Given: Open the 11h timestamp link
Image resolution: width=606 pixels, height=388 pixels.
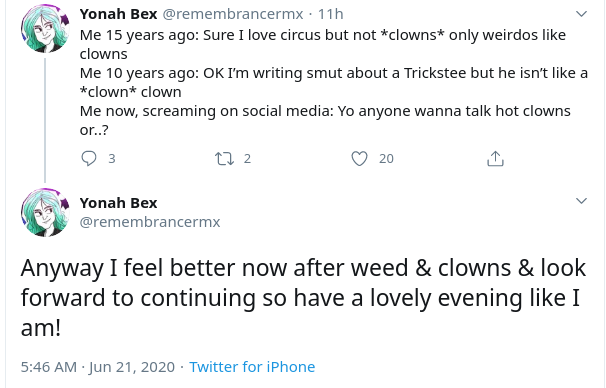Looking at the screenshot, I should coord(330,14).
